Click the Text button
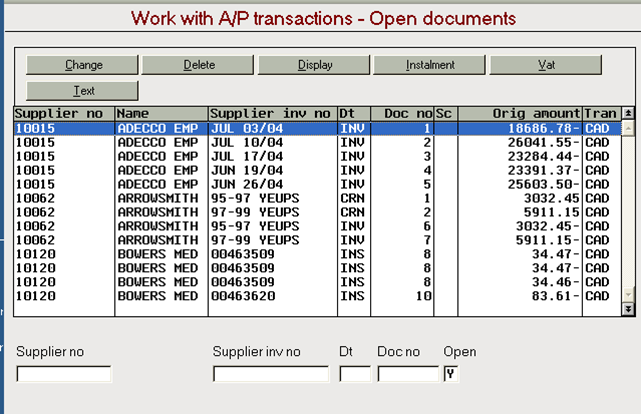 point(82,91)
